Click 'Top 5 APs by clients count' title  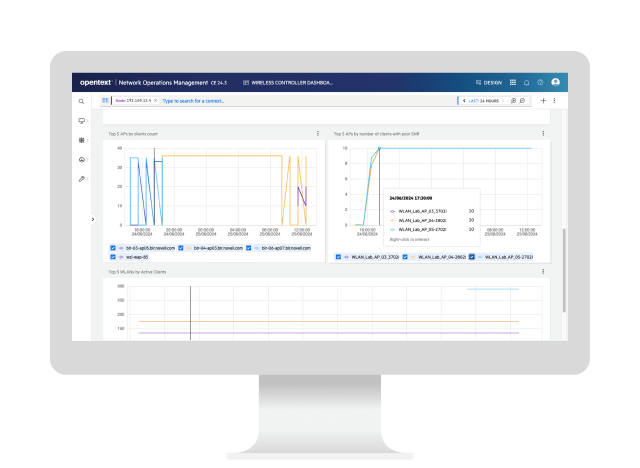pyautogui.click(x=133, y=134)
